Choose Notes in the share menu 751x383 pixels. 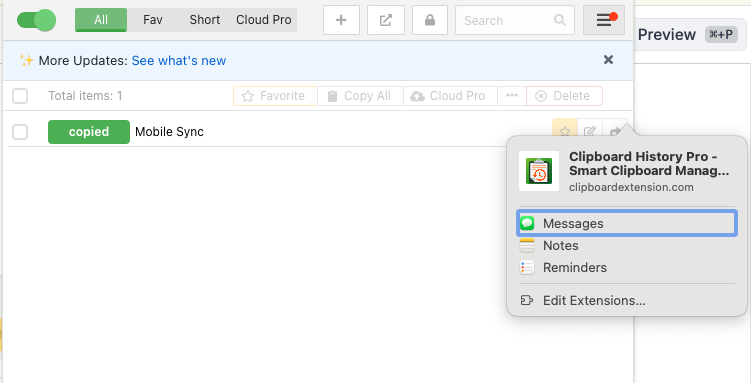click(627, 246)
